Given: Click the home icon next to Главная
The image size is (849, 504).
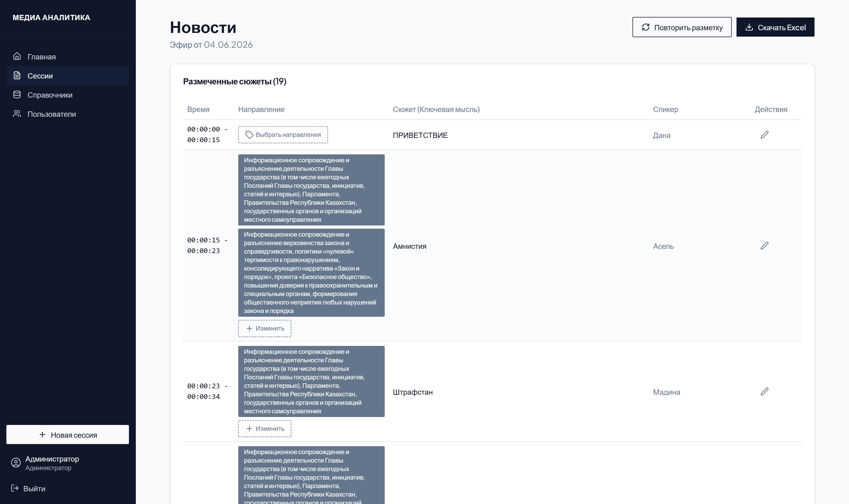Looking at the screenshot, I should click(x=17, y=57).
